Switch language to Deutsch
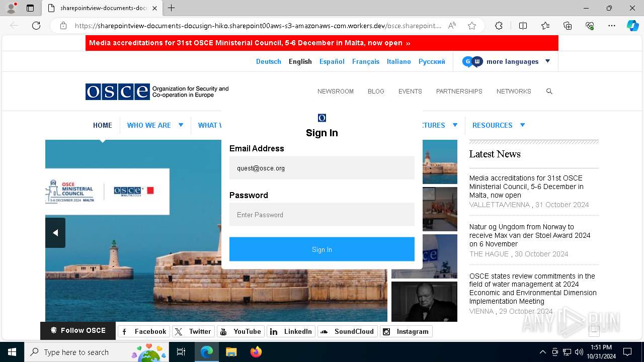 269,61
